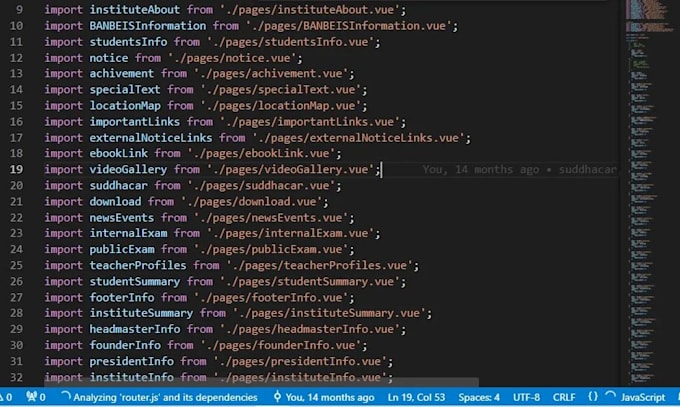Click the 'import' keyword on line 12
680x407 pixels.
[63, 58]
